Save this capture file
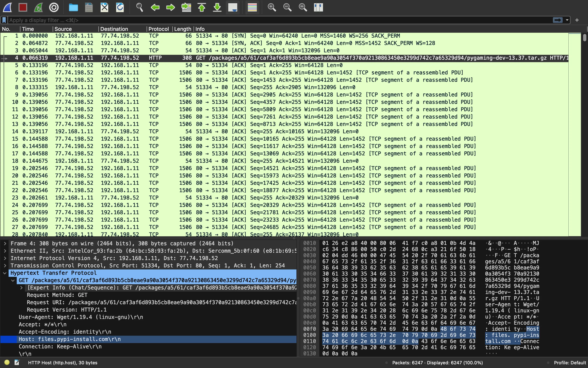Viewport: 588px width, 368px height. [x=89, y=7]
